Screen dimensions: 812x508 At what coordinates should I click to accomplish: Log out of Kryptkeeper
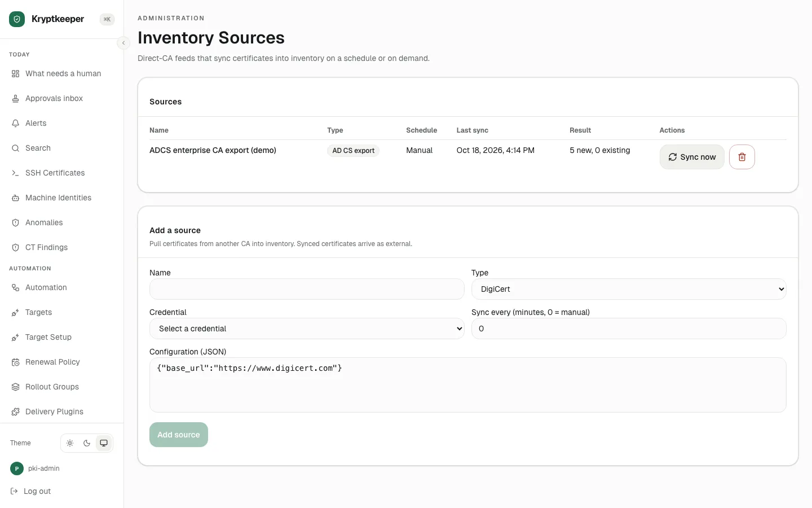[x=31, y=491]
